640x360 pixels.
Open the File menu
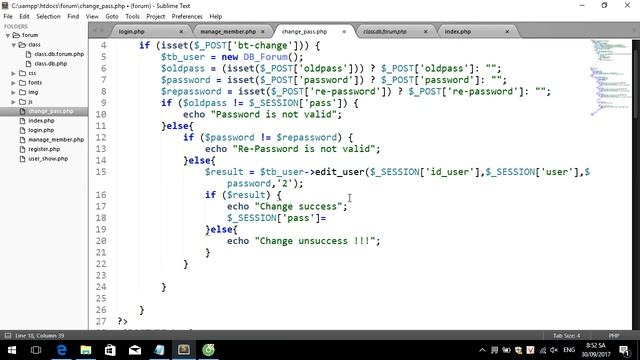coord(8,17)
